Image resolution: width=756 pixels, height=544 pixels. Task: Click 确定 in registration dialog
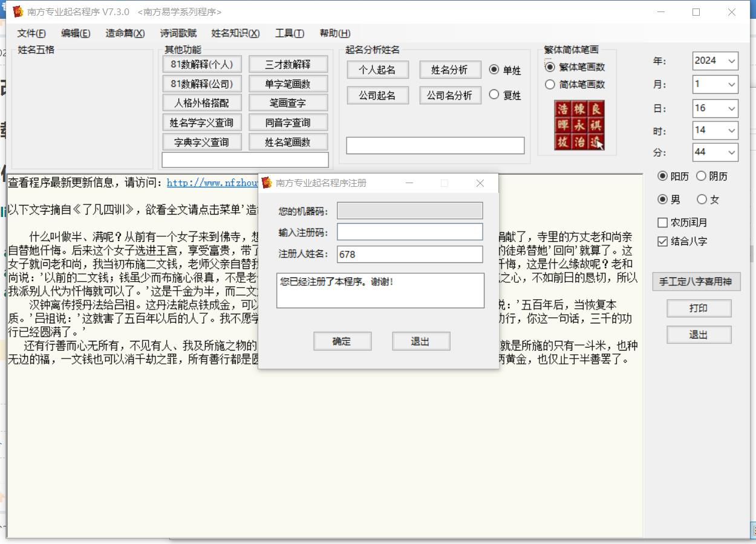(342, 342)
